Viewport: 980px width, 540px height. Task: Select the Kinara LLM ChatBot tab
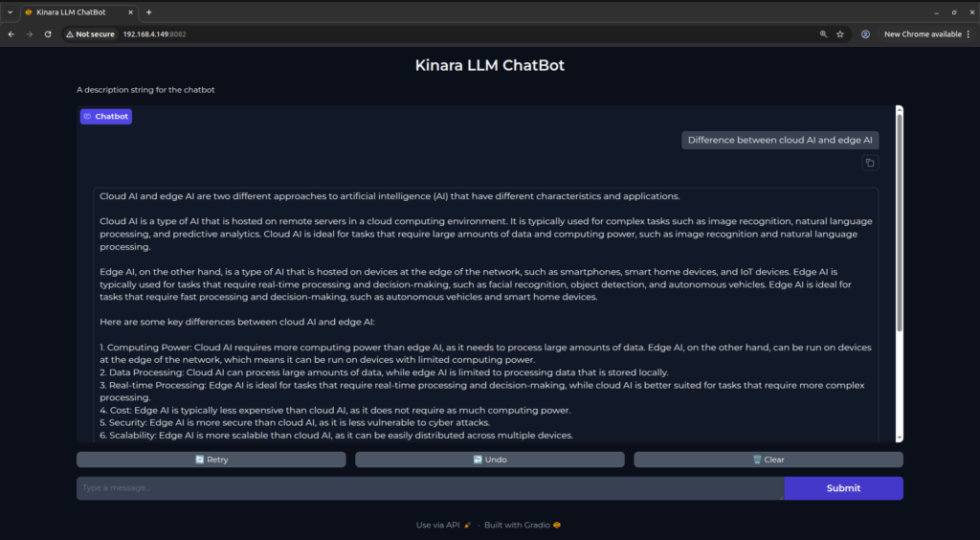click(78, 11)
